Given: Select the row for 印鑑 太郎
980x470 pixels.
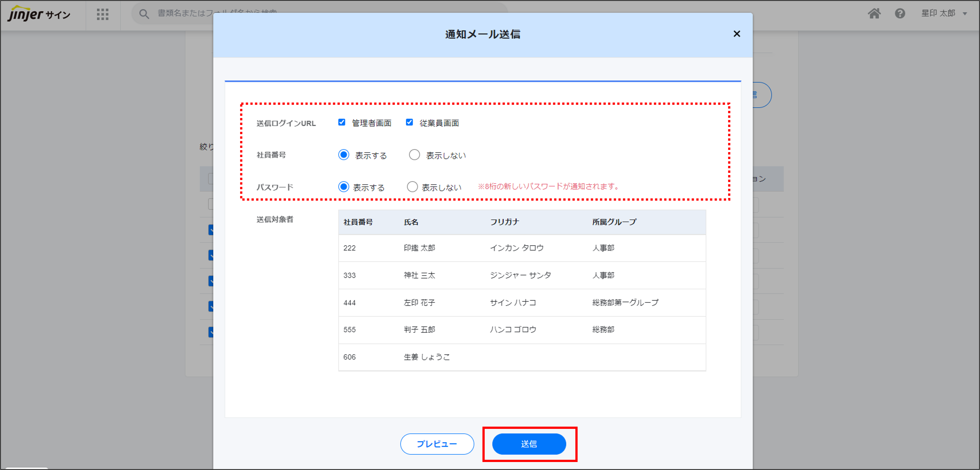Looking at the screenshot, I should pyautogui.click(x=419, y=248).
